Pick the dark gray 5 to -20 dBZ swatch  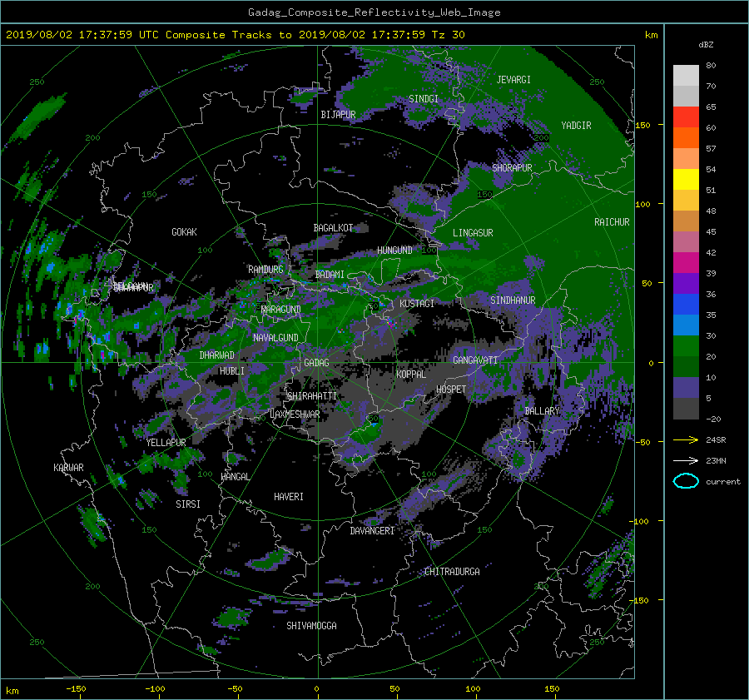(x=686, y=409)
